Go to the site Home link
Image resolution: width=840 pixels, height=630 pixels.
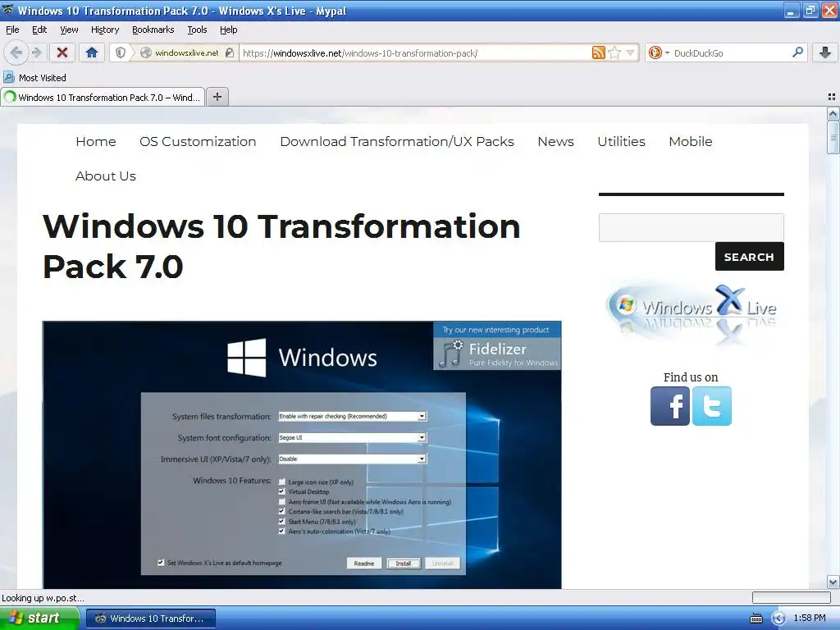(x=96, y=141)
